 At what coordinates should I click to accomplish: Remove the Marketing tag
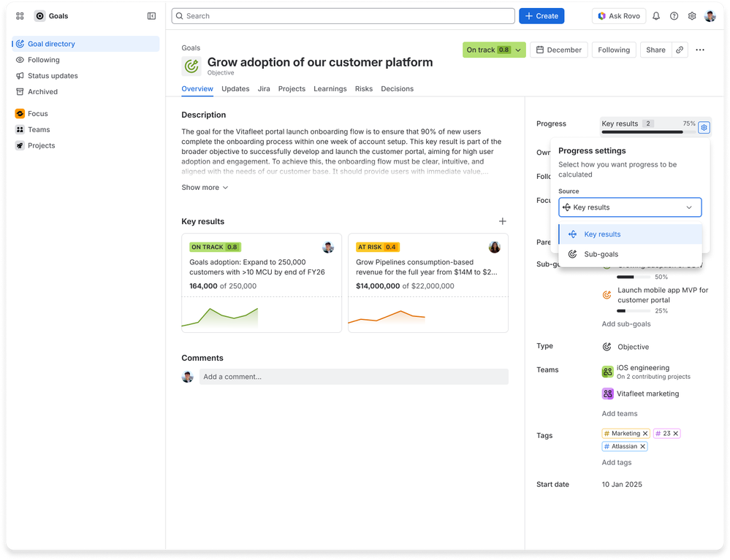645,434
